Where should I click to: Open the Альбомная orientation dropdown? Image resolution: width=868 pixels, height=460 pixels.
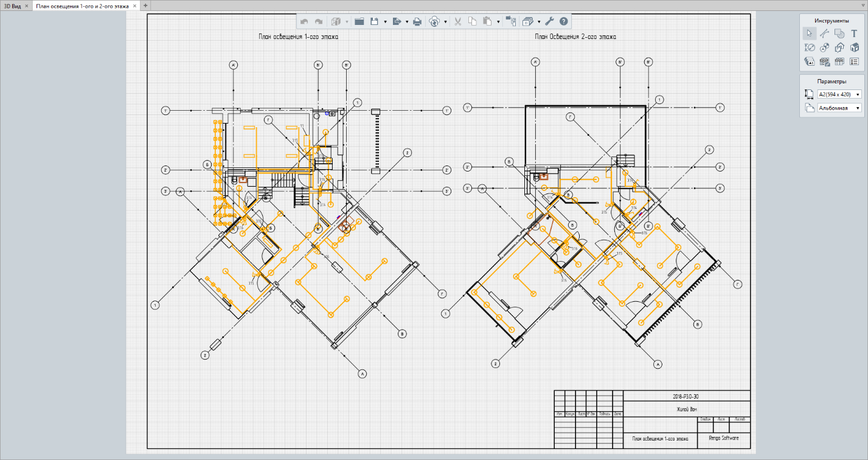pyautogui.click(x=839, y=108)
